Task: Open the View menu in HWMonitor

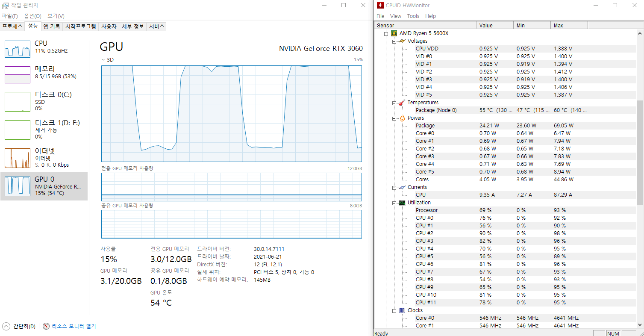Action: pos(396,16)
